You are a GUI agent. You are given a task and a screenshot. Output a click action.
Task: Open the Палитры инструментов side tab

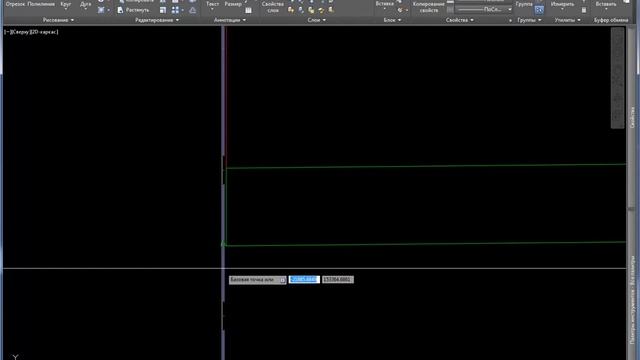point(633,300)
